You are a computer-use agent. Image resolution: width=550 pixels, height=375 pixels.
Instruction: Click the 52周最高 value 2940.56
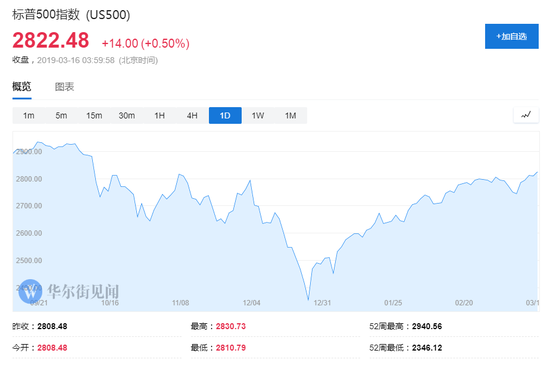tap(427, 326)
